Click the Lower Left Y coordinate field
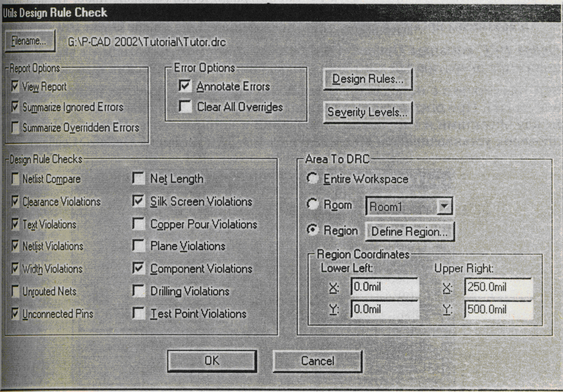 coord(385,309)
